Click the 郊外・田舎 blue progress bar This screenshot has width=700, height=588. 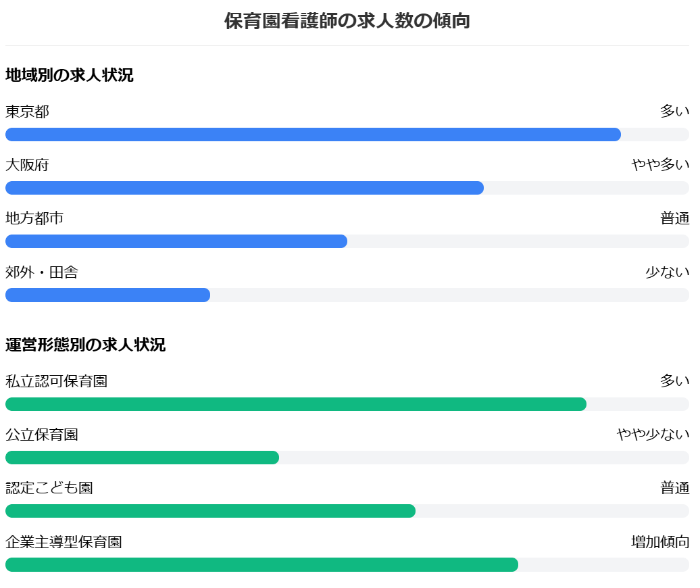click(107, 295)
